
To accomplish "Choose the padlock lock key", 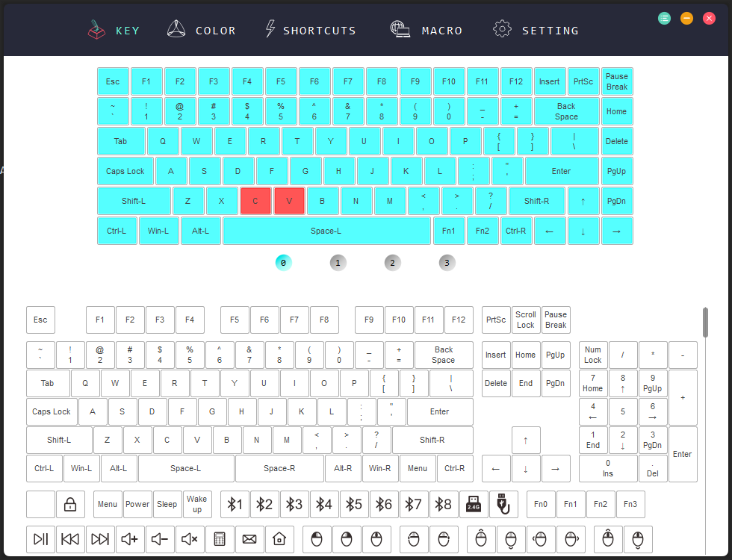I will tap(70, 505).
